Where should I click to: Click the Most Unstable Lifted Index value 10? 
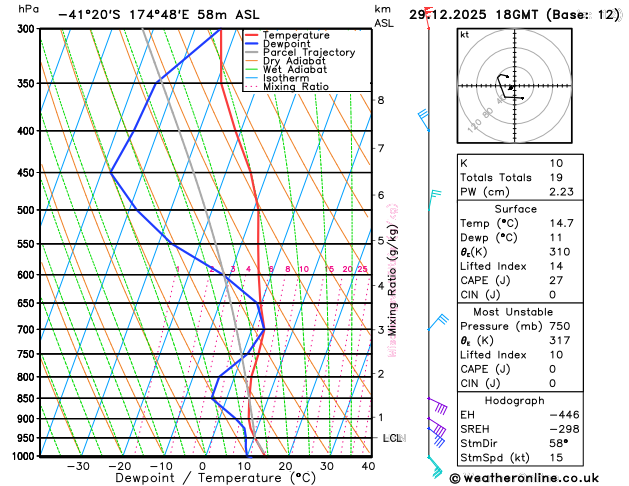point(556,355)
